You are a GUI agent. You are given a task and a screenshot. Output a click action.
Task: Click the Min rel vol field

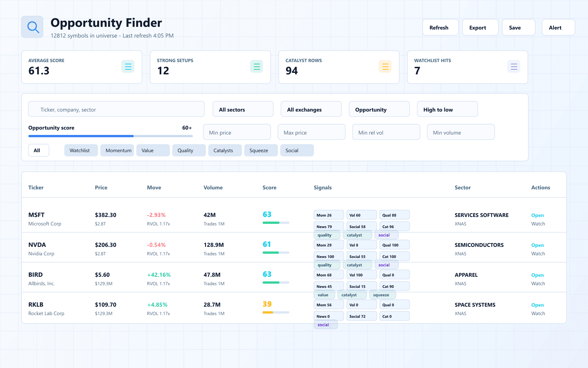[386, 132]
